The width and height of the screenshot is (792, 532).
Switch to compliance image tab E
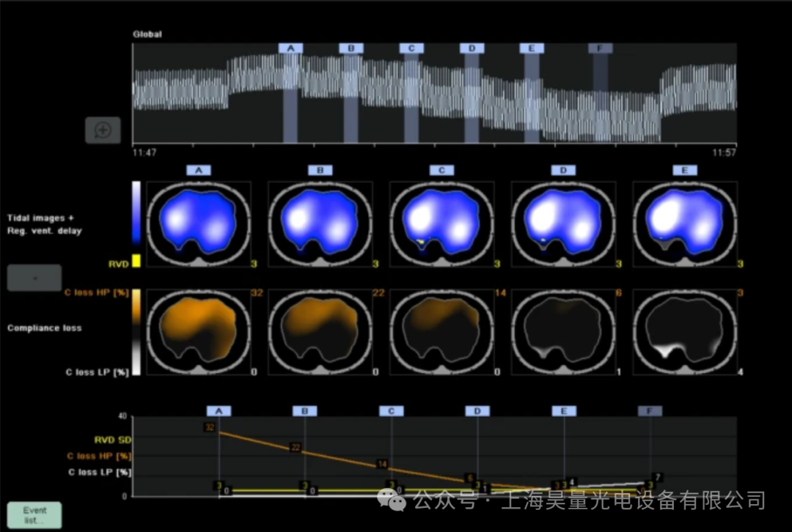[x=685, y=169]
